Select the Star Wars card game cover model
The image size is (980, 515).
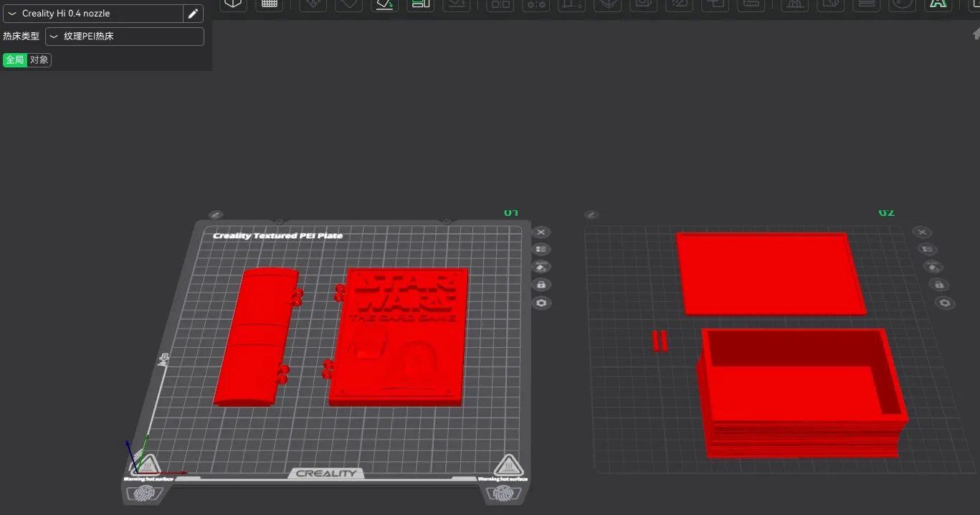pos(399,337)
